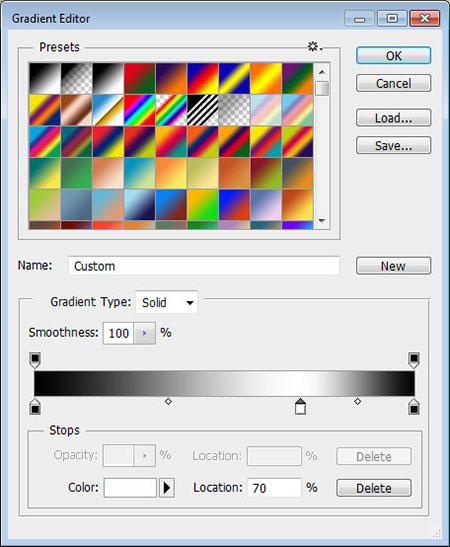Image resolution: width=450 pixels, height=547 pixels.
Task: Choose the rainbow spectrum preset thumbnail
Action: [x=140, y=110]
